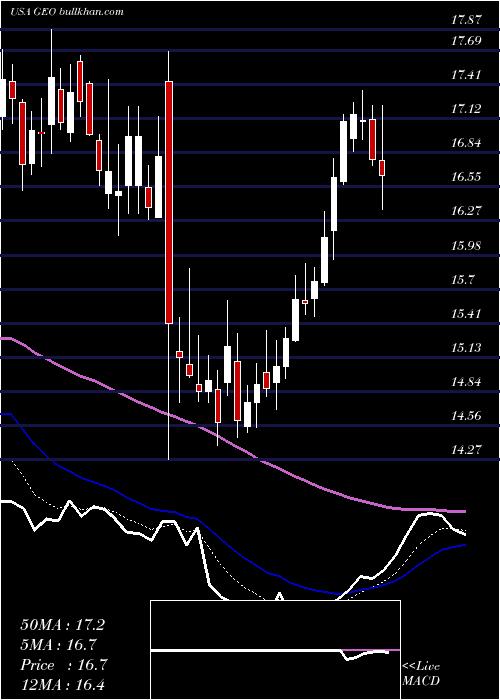This screenshot has width=500, height=700.
Task: Click the last red candlestick near 16.7
Action: [x=382, y=168]
